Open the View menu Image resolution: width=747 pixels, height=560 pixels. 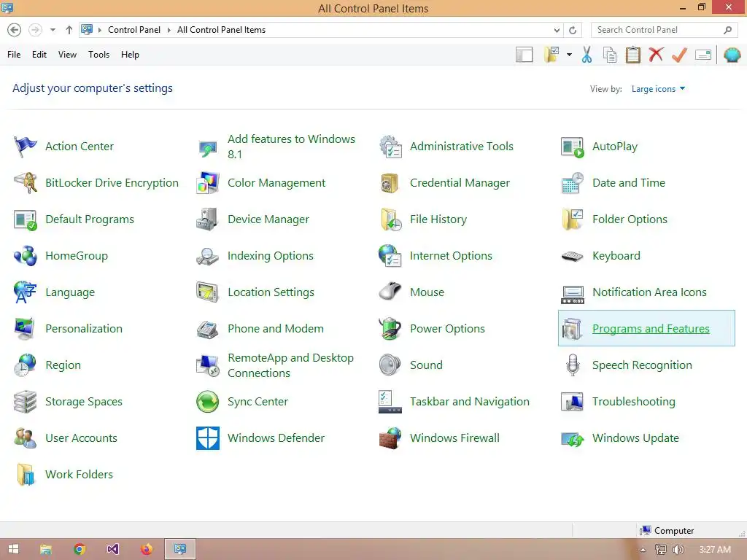(67, 55)
